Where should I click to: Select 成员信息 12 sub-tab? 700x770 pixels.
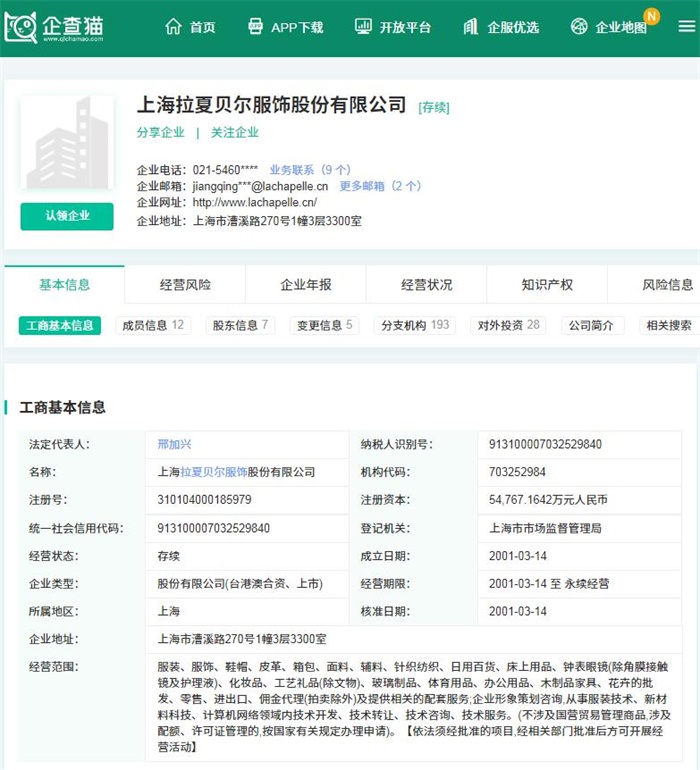pos(153,325)
